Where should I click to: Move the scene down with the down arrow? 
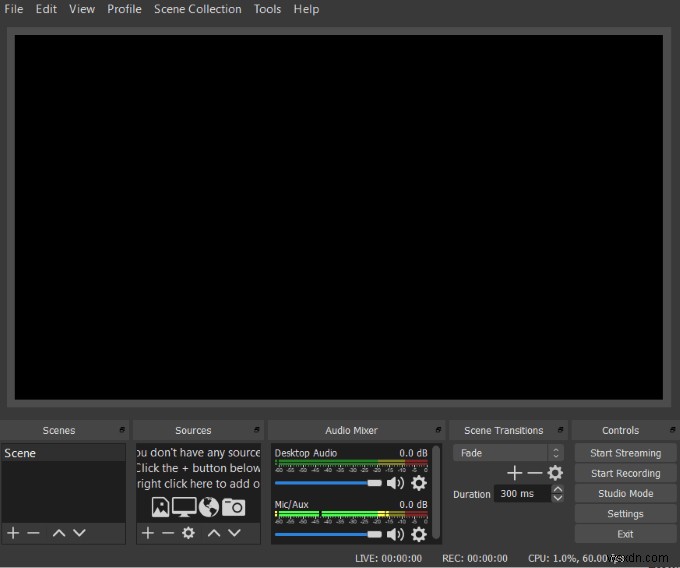(79, 533)
